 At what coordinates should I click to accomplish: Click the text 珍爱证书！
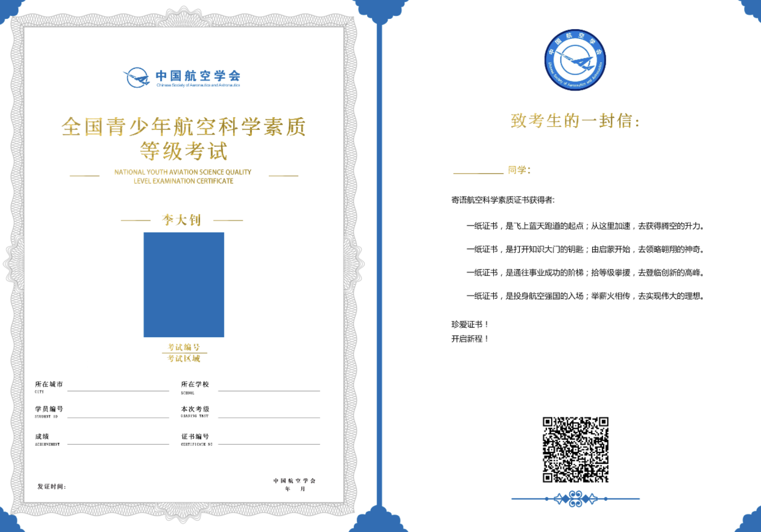pos(470,324)
